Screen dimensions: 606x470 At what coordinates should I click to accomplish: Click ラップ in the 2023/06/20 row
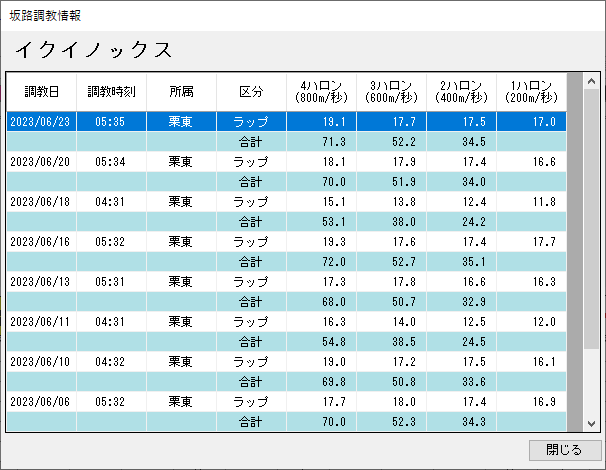251,162
